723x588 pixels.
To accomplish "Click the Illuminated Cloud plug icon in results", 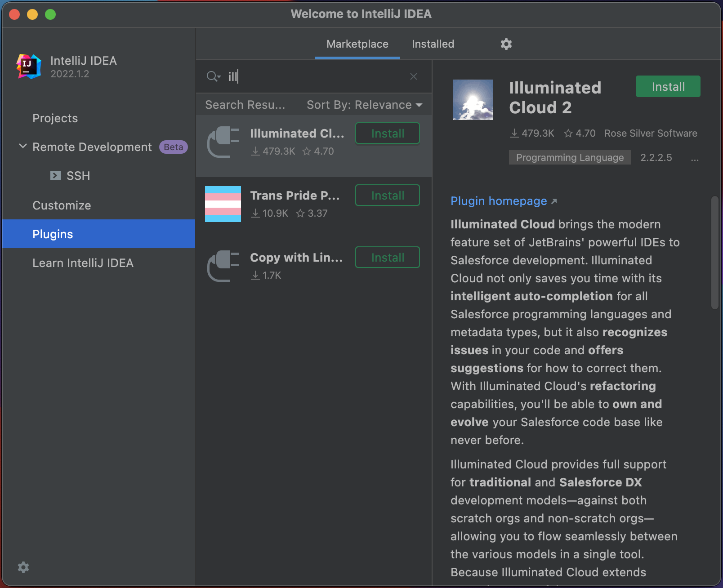I will (223, 142).
